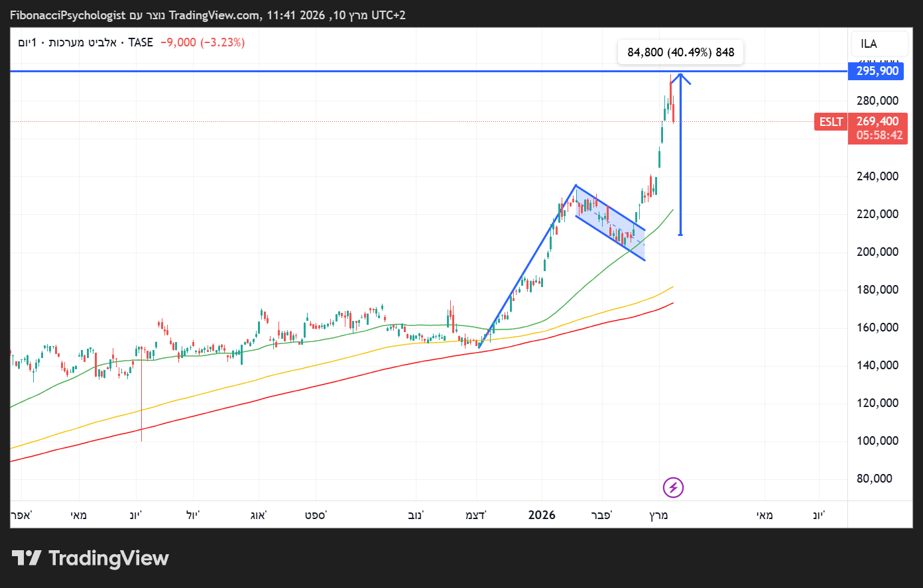
Task: Click the 269,400 last price label
Action: [x=878, y=121]
